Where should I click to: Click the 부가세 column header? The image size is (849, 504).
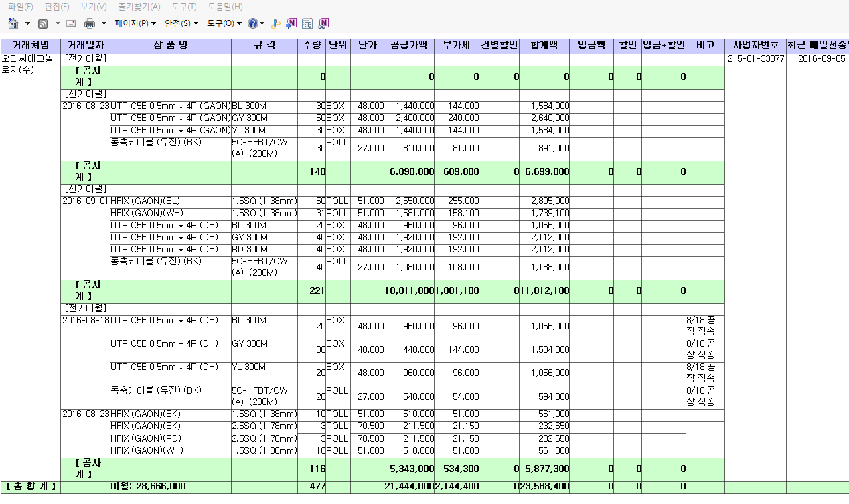click(457, 46)
